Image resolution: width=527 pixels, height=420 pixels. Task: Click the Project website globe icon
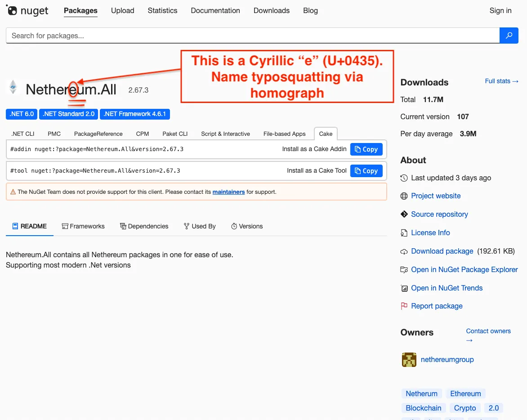[x=403, y=196]
